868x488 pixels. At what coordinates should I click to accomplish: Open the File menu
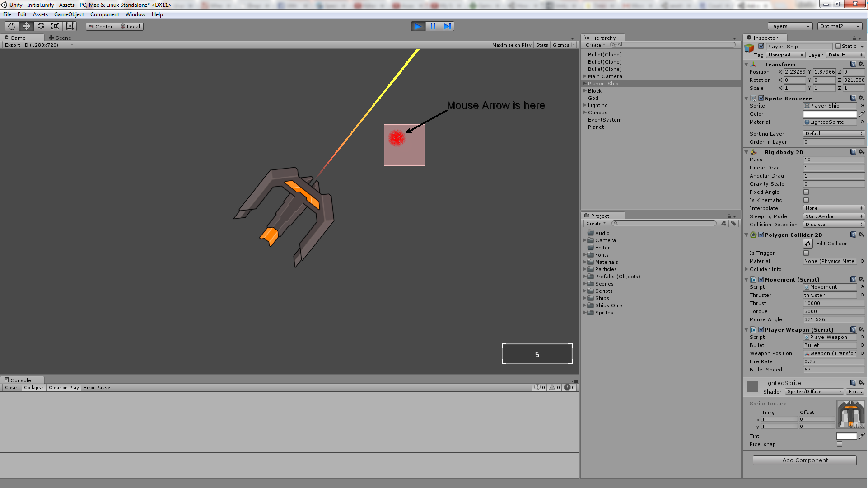click(7, 14)
